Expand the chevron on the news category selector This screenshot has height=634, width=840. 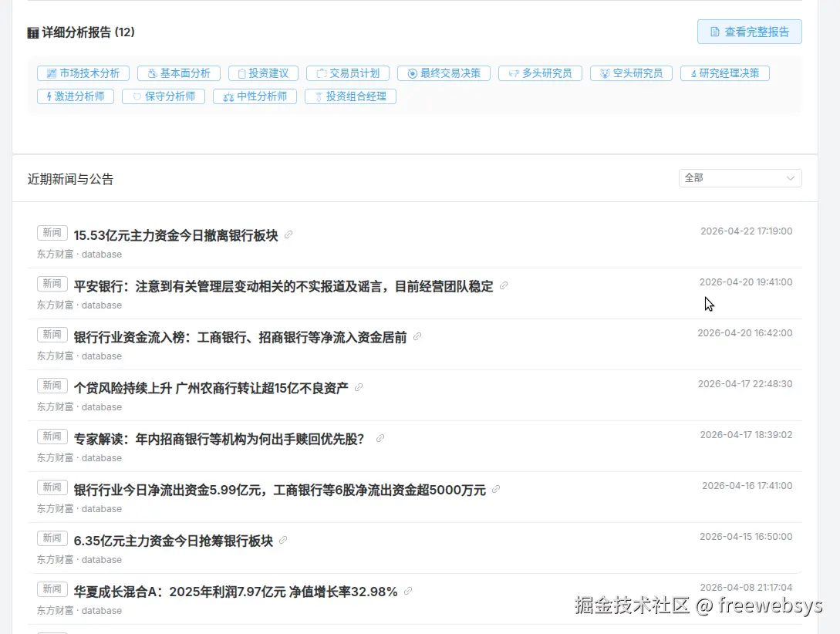[791, 177]
